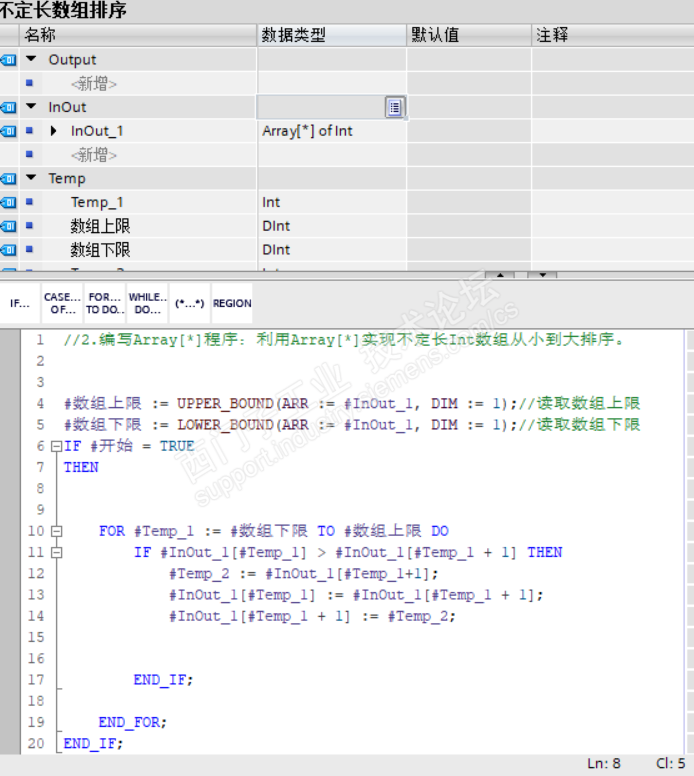
Task: Collapse the InOut section
Action: point(31,106)
